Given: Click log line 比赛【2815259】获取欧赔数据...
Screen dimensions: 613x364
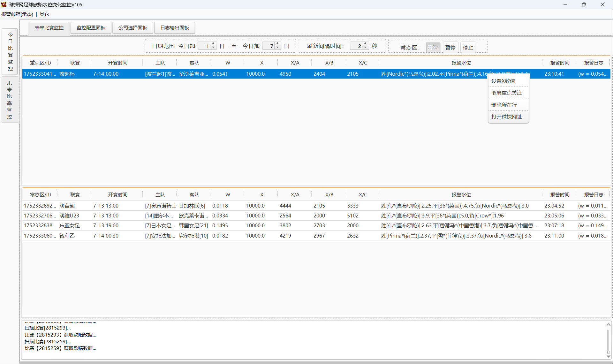Looking at the screenshot, I should (60, 348).
